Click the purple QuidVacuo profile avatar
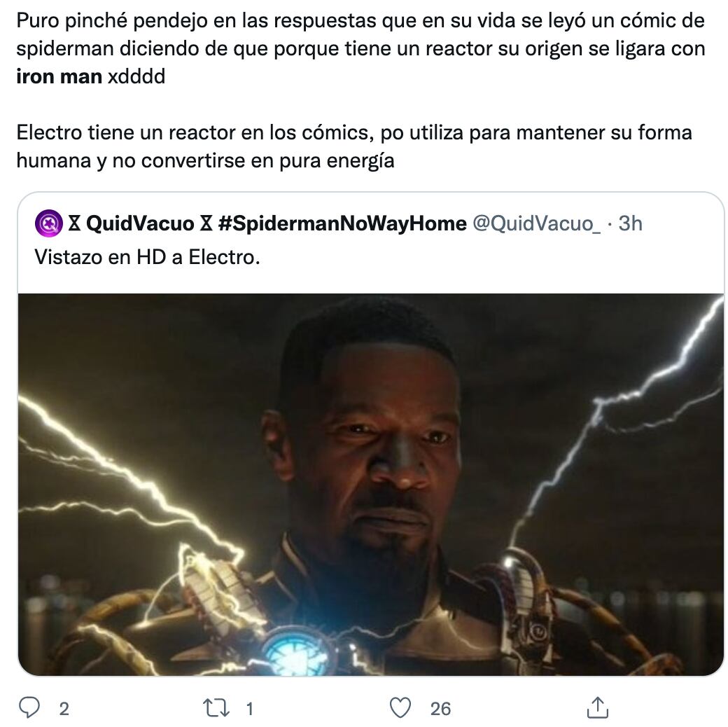 tap(49, 223)
